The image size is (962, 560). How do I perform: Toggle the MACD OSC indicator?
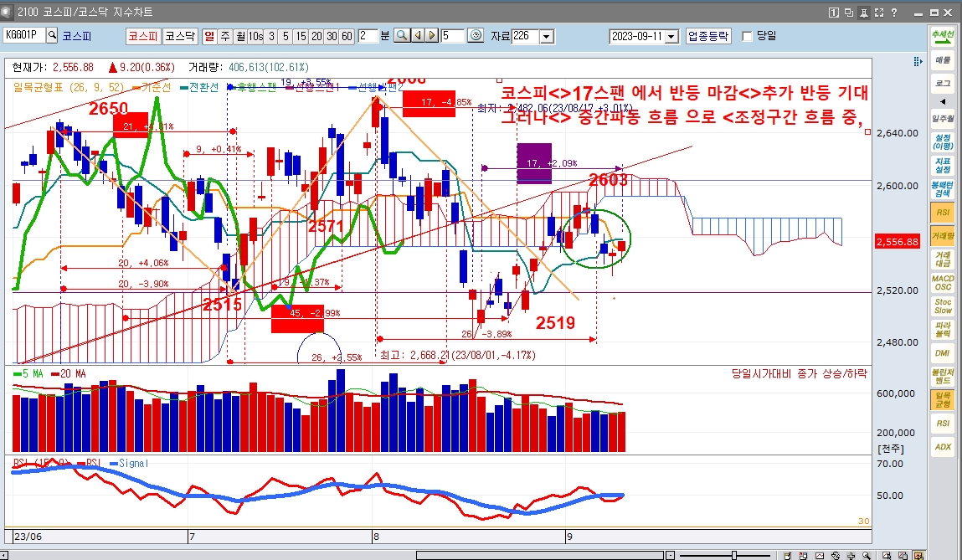pos(943,283)
